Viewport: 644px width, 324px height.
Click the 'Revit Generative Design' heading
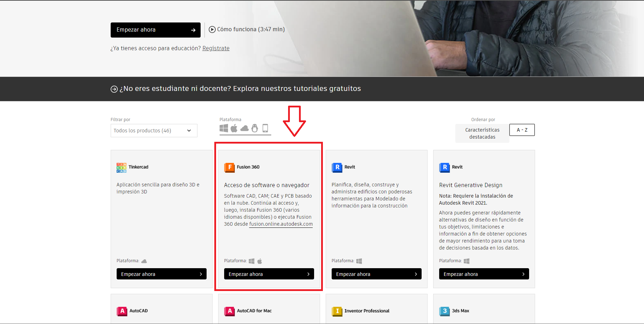point(471,185)
